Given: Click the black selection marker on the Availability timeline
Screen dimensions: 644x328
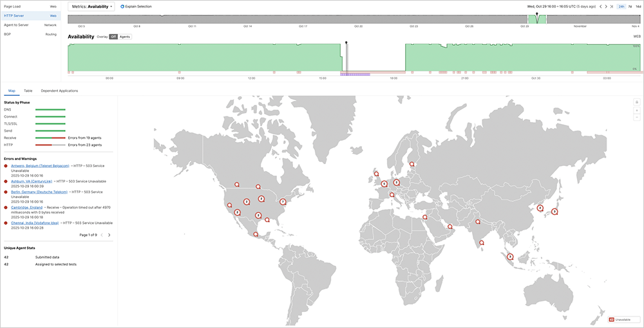Looking at the screenshot, I should [346, 42].
